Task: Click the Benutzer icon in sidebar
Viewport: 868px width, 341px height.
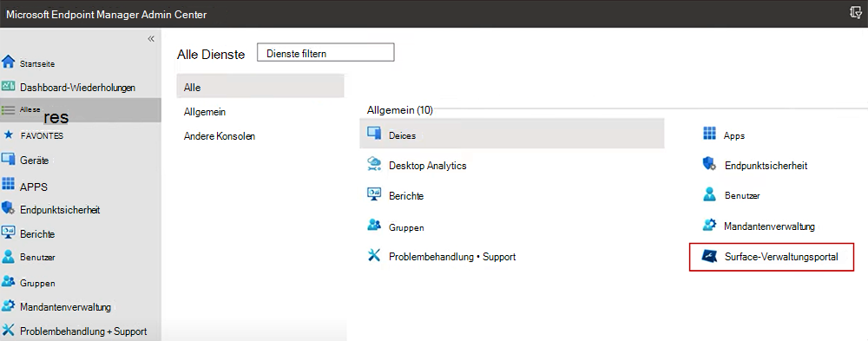Action: click(x=8, y=257)
